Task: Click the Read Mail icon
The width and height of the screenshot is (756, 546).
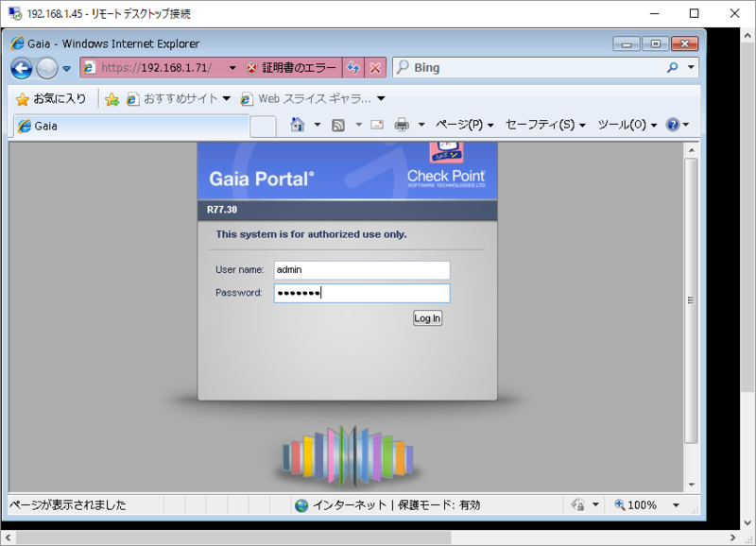Action: (377, 125)
